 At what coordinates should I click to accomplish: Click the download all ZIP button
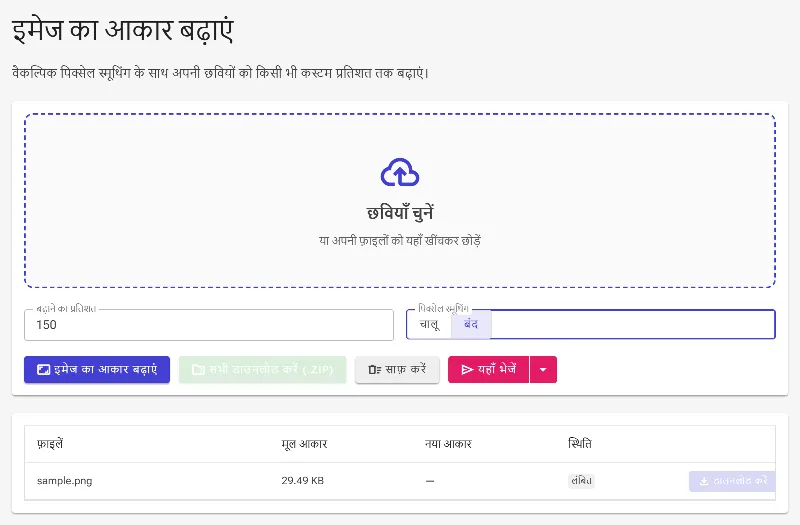click(262, 369)
